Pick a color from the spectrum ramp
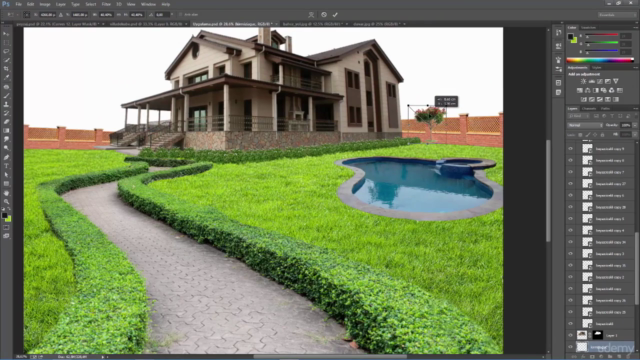The height and width of the screenshot is (360, 640). (x=600, y=60)
